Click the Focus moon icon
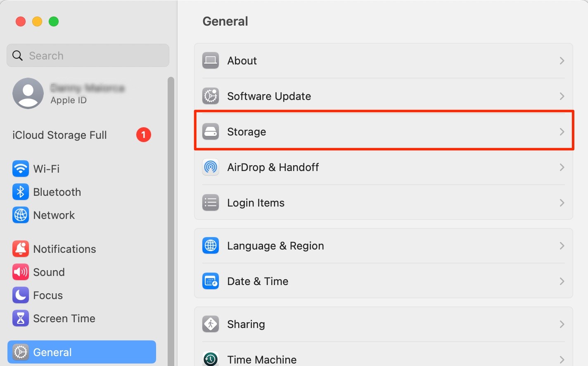 click(x=21, y=295)
